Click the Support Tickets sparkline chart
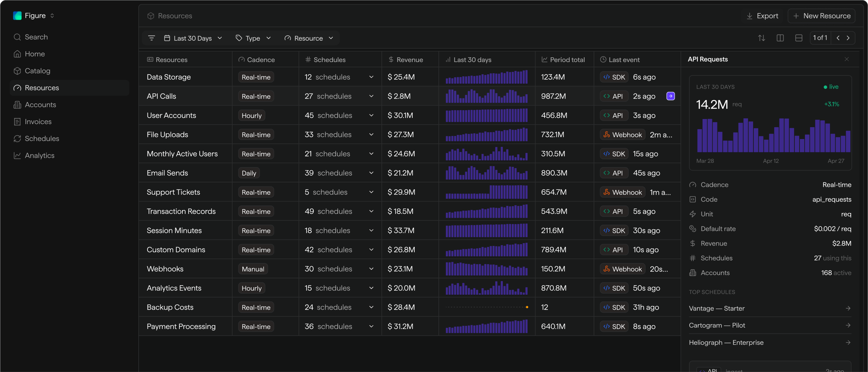Screen dimensions: 868x372 click(x=487, y=192)
